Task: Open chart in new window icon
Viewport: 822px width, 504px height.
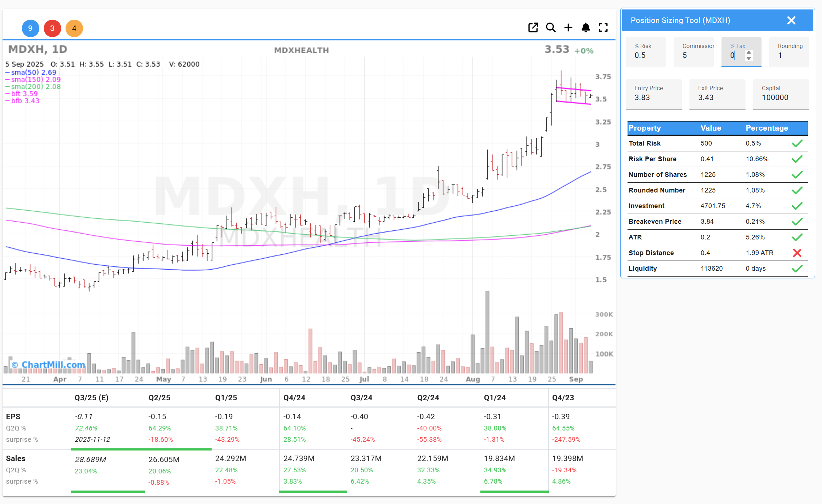Action: (533, 28)
